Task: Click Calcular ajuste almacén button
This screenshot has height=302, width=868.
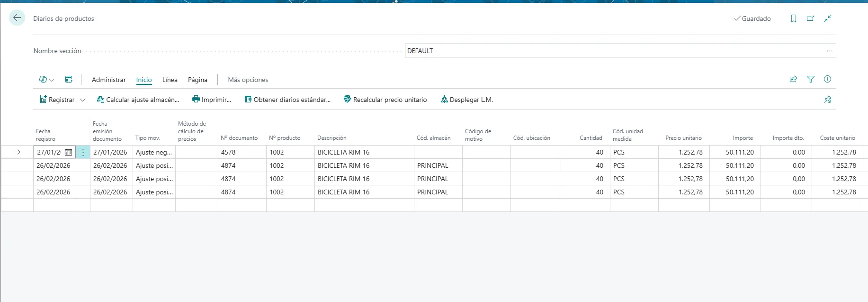Action: pos(138,100)
